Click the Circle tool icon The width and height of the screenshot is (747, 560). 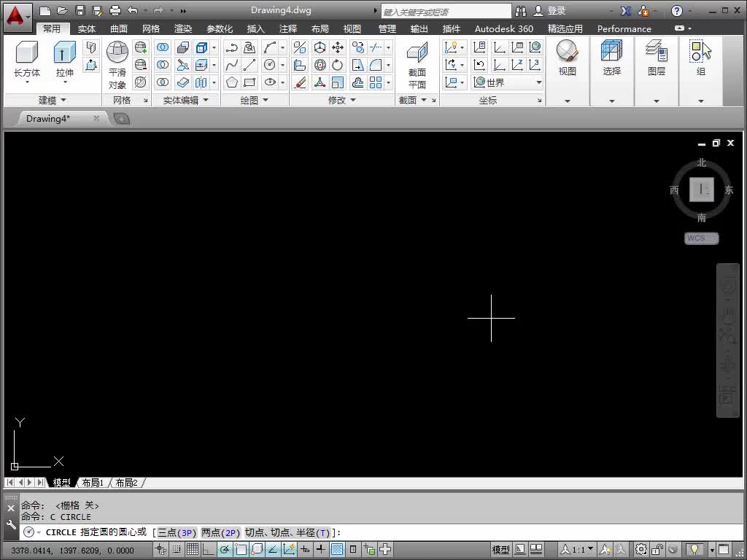click(x=270, y=65)
